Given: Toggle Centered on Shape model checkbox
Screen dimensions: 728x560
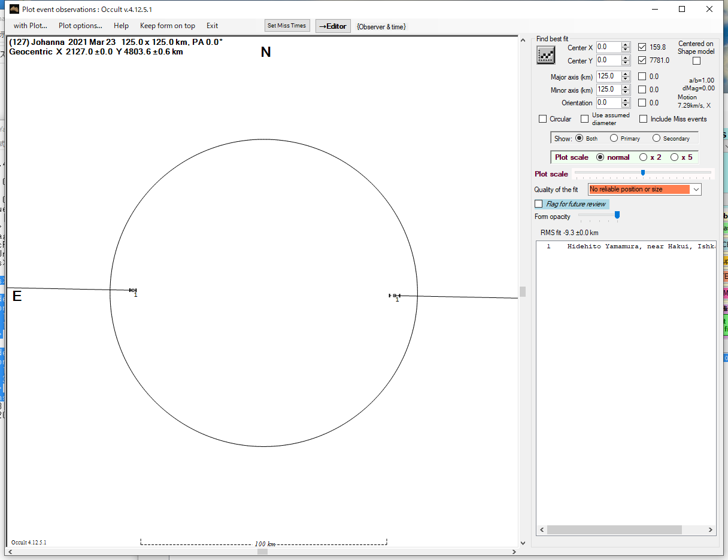Looking at the screenshot, I should coord(696,60).
